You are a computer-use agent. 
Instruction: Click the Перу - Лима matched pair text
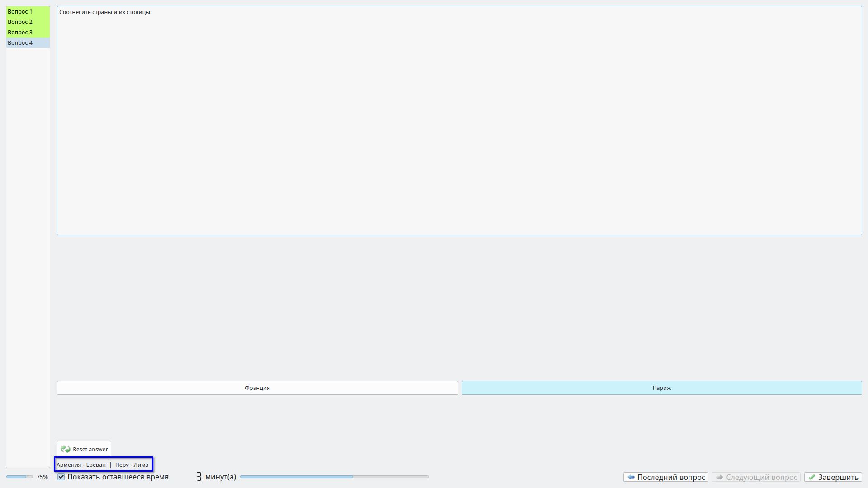(132, 465)
